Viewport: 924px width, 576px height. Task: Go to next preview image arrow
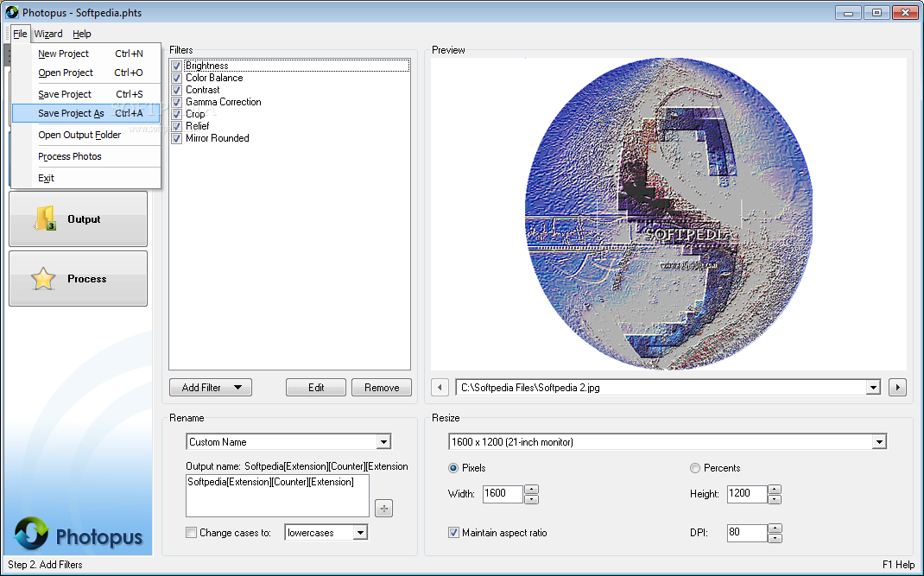897,388
